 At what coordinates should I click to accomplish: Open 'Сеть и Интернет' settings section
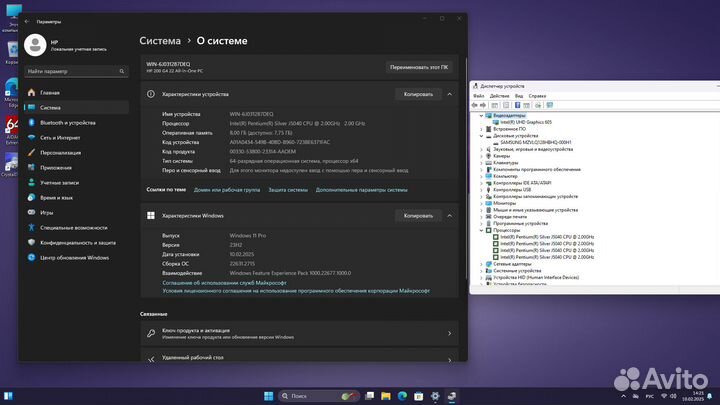(60, 138)
